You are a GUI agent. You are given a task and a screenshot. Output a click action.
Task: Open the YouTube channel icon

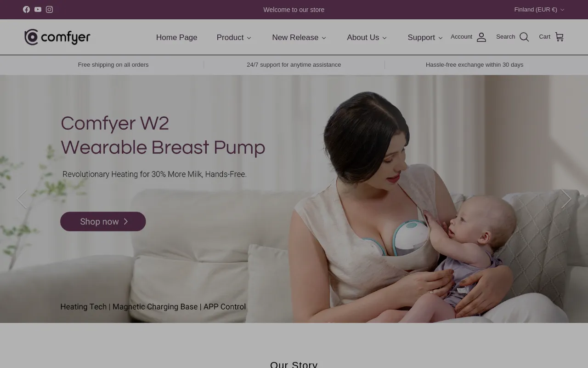pyautogui.click(x=38, y=9)
